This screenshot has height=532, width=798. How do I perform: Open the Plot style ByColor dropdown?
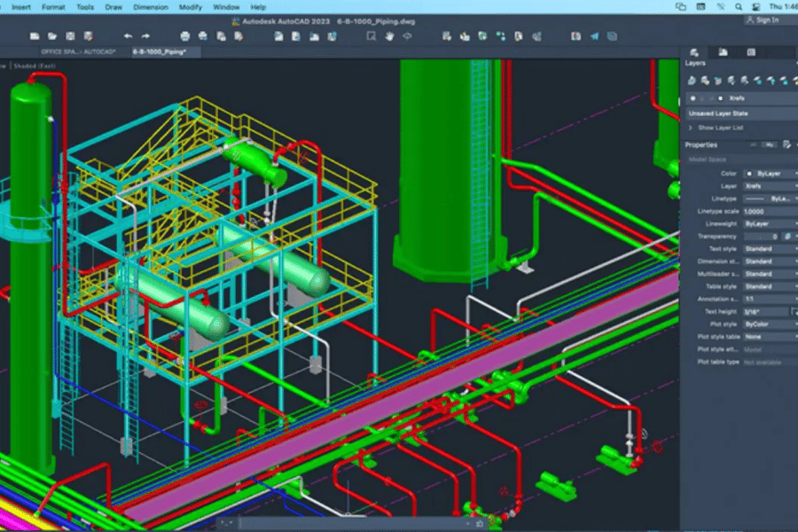(x=768, y=324)
